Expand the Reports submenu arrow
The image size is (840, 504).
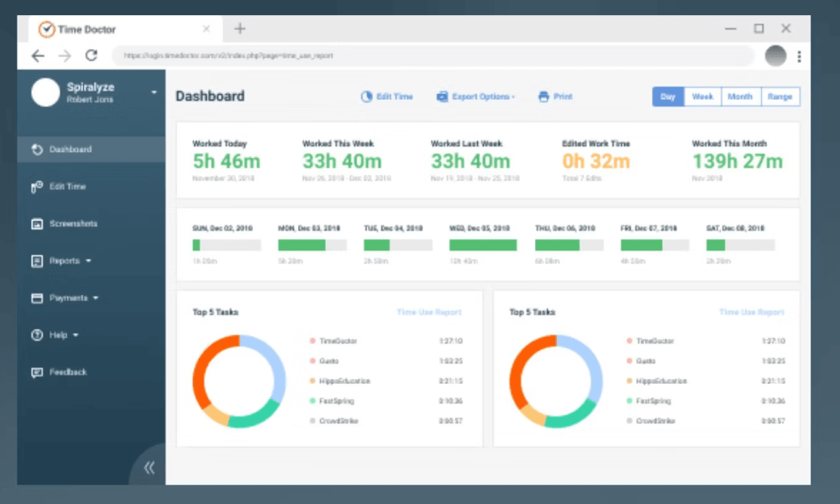coord(88,261)
